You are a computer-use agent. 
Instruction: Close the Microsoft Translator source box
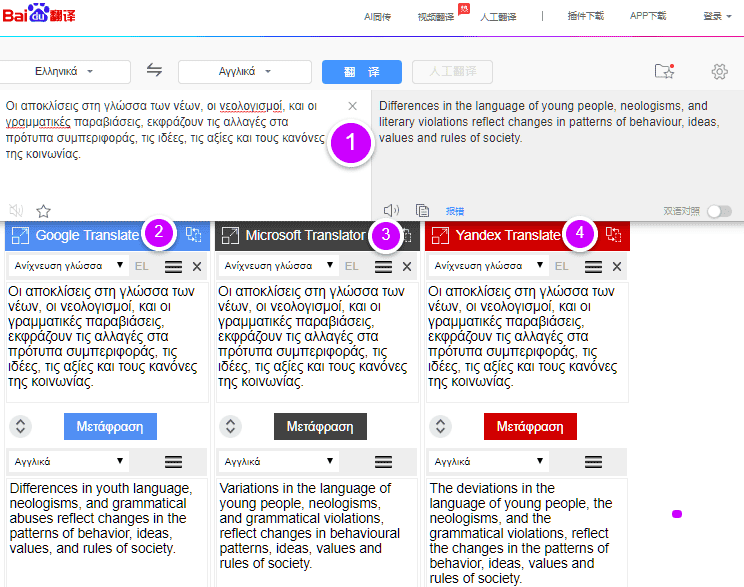tap(407, 267)
